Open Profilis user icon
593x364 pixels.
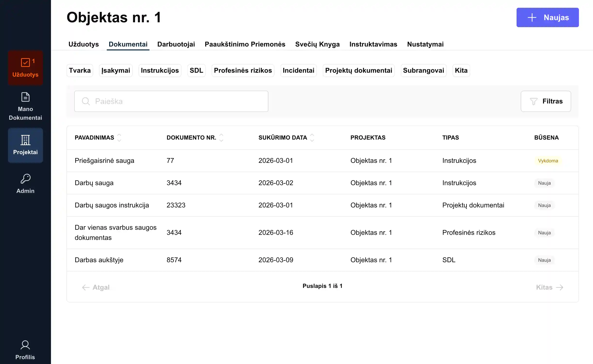pyautogui.click(x=25, y=345)
